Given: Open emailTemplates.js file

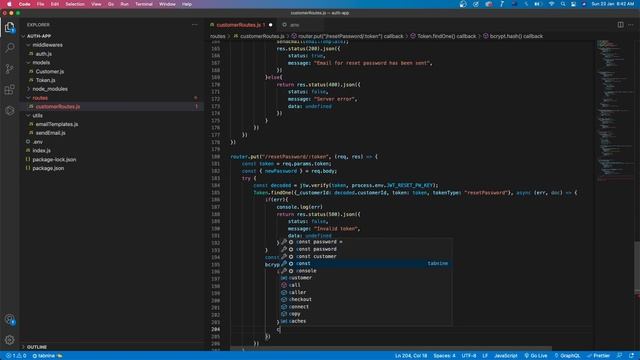Looking at the screenshot, I should (57, 124).
